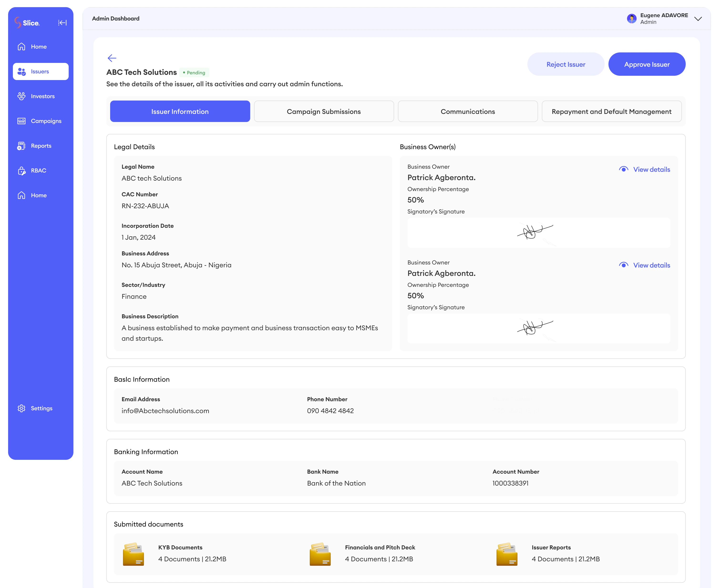Collapse the sidebar with the arrow icon
721x588 pixels.
point(62,23)
